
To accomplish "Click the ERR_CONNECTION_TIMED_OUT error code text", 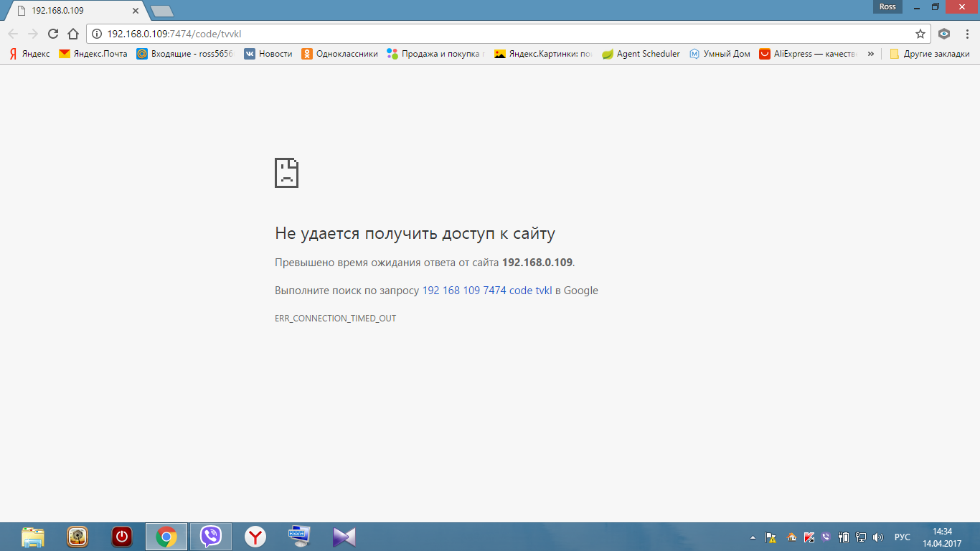I will click(x=335, y=318).
